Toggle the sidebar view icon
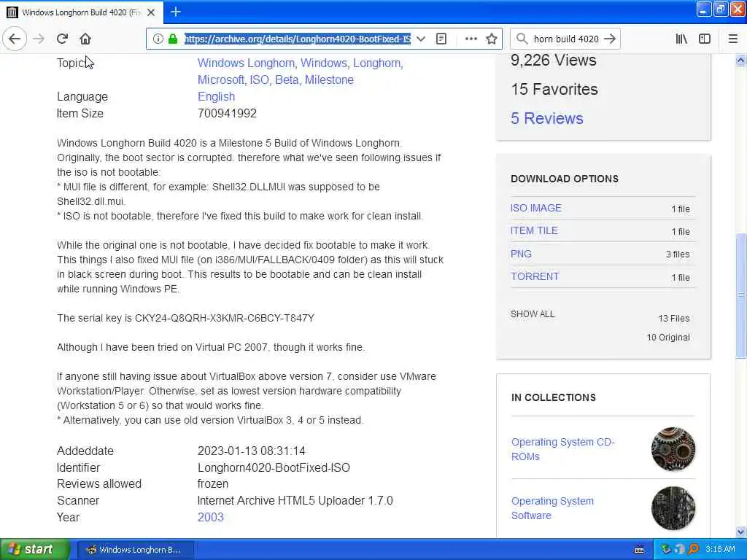This screenshot has height=560, width=747. [704, 39]
